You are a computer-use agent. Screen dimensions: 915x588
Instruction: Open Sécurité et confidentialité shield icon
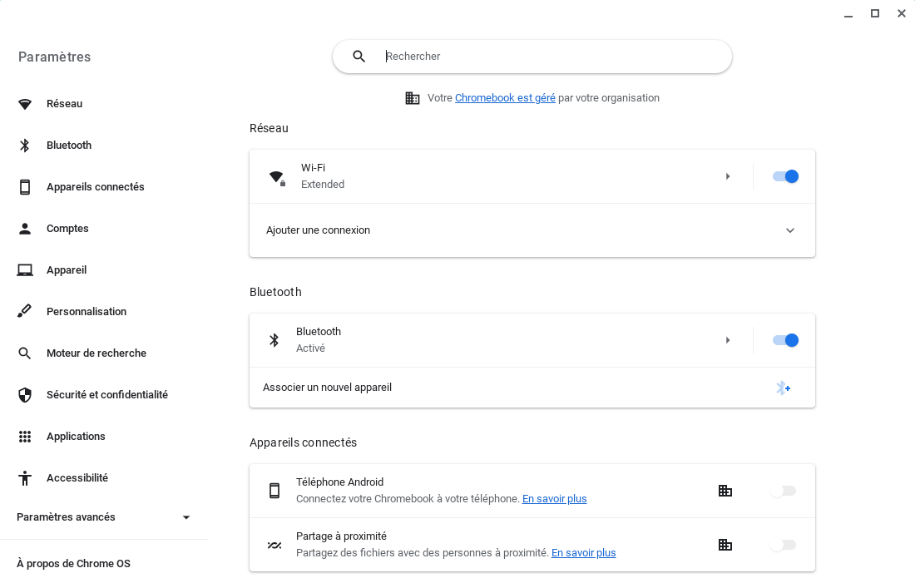pos(24,394)
